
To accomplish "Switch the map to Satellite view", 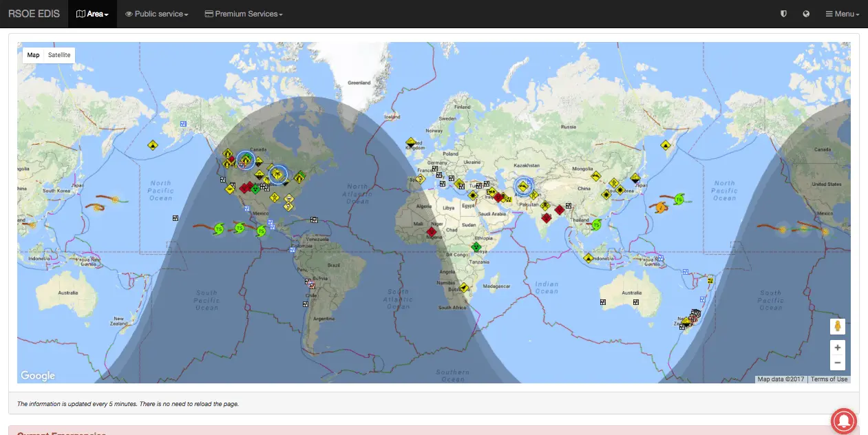I will pyautogui.click(x=59, y=55).
